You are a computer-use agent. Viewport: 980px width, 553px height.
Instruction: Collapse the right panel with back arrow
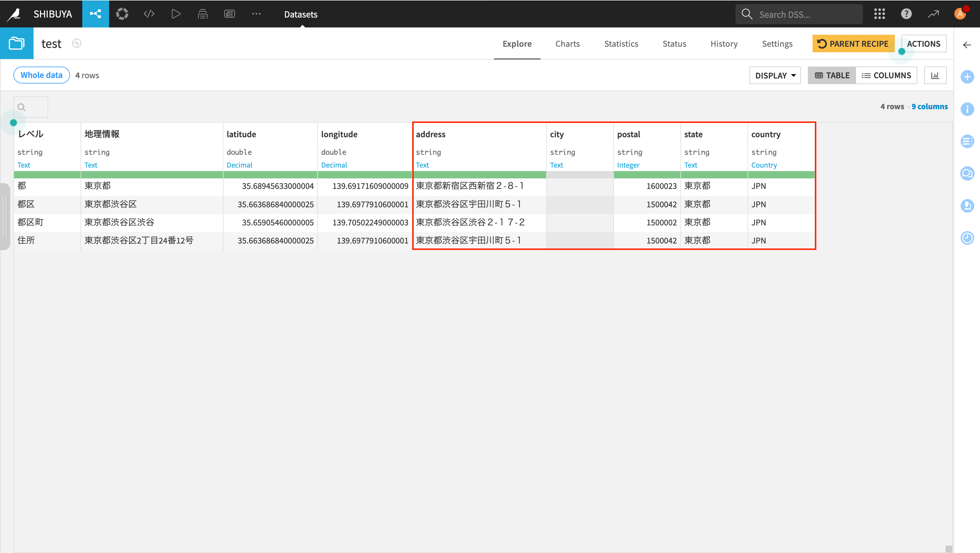967,45
